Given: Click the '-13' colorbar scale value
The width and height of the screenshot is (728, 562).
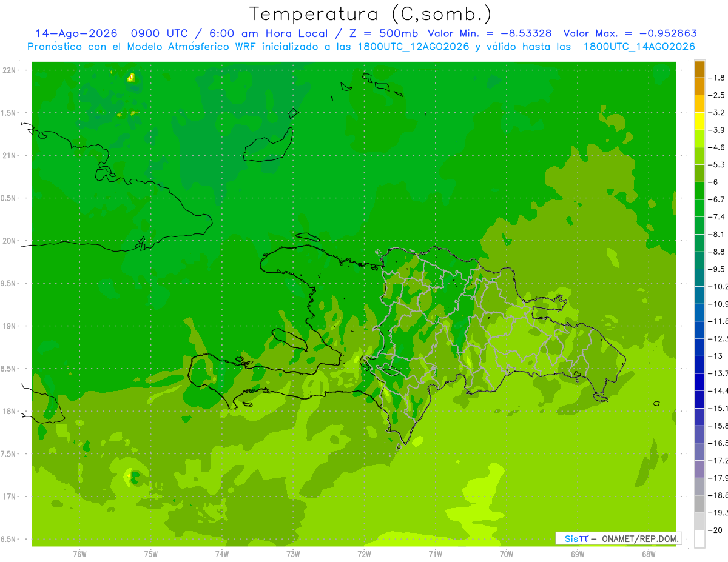Looking at the screenshot, I should [x=716, y=356].
